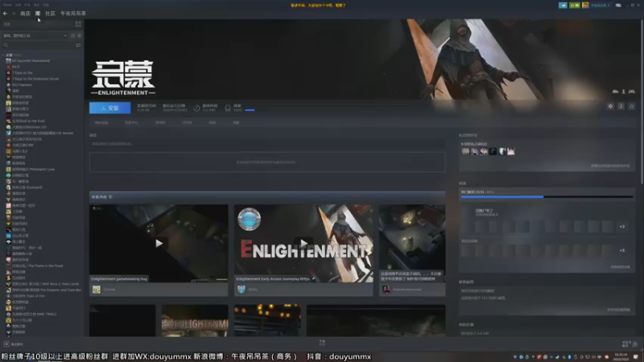
Task: Click the ready-to-play filter icon beside clock
Action: (x=79, y=35)
